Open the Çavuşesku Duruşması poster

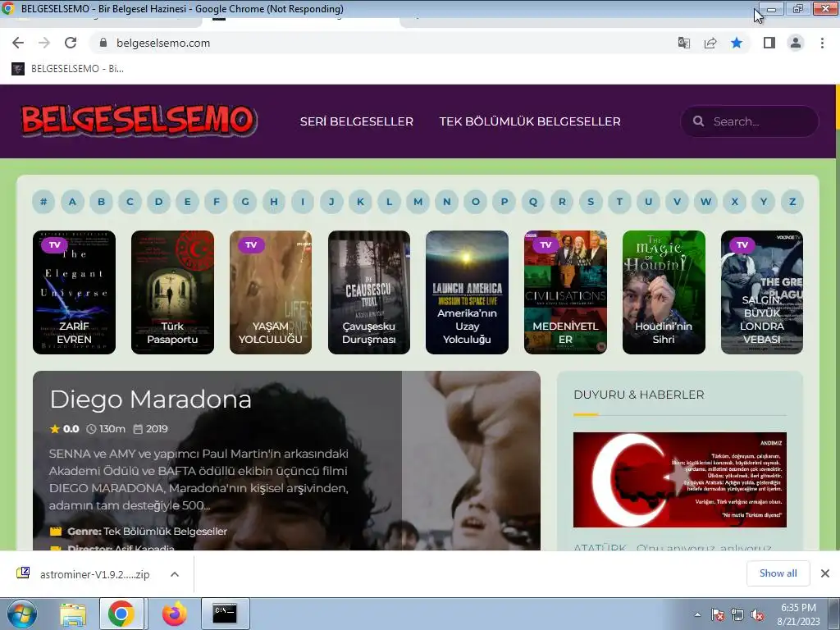pos(369,293)
